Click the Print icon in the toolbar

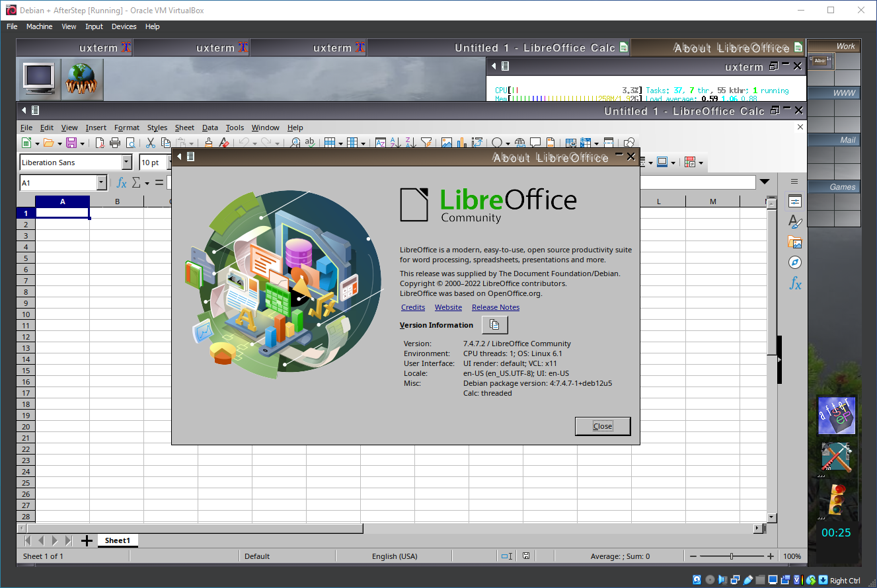[115, 143]
